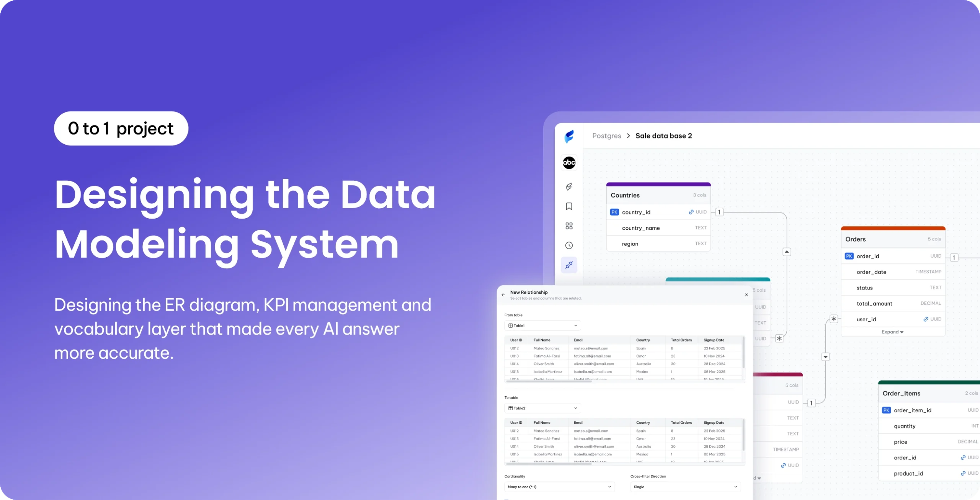Select the highlighted data connection sidebar icon
Image resolution: width=980 pixels, height=500 pixels.
569,265
